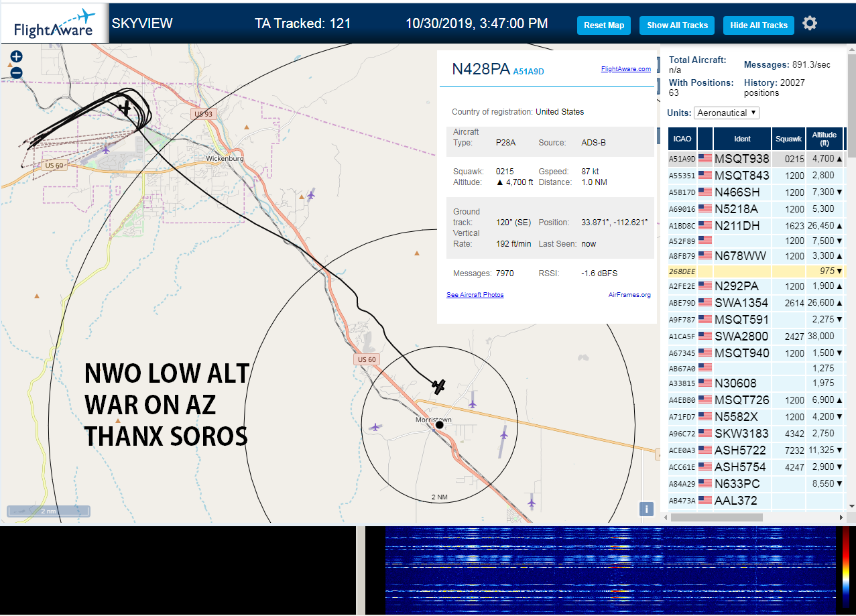Viewport: 856px width, 616px height.
Task: Click the scroll right arrow under table
Action: [841, 517]
